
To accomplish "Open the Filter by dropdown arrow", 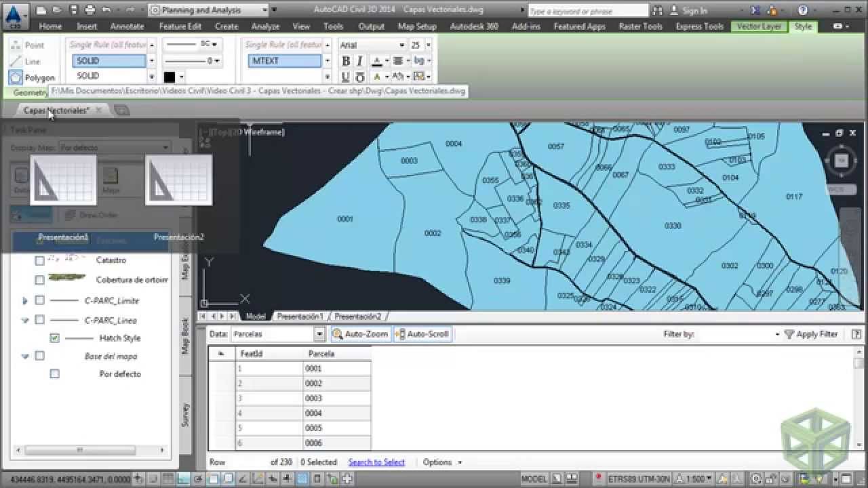I will tap(777, 334).
